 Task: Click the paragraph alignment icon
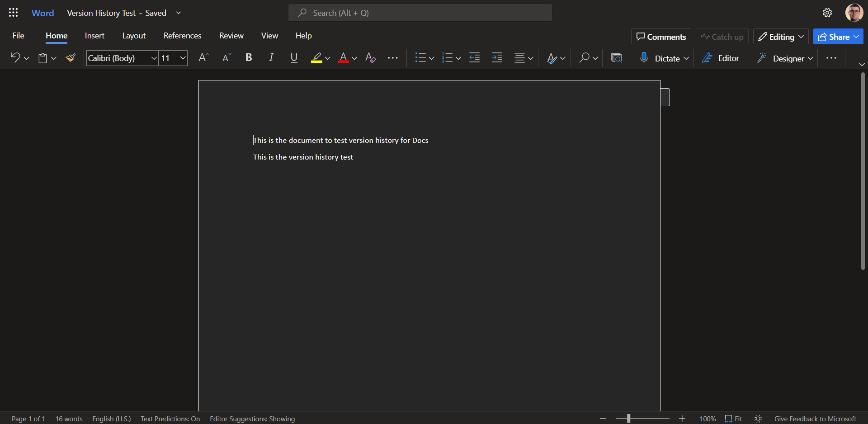click(x=519, y=58)
